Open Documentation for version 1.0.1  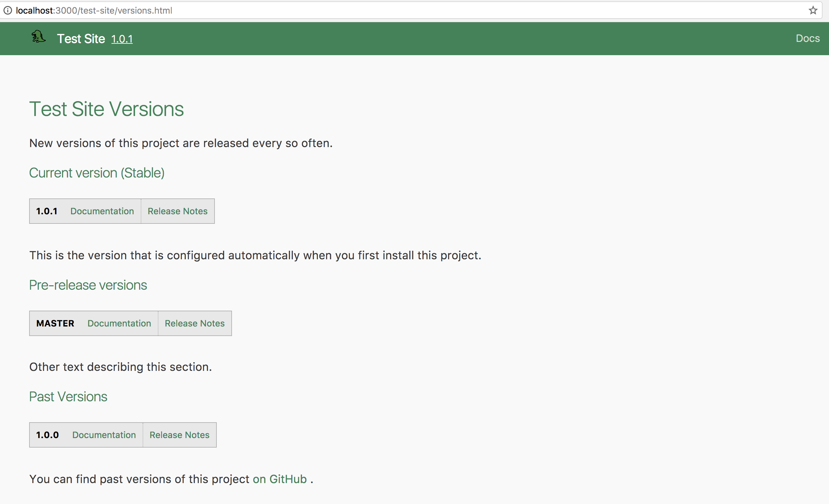102,211
